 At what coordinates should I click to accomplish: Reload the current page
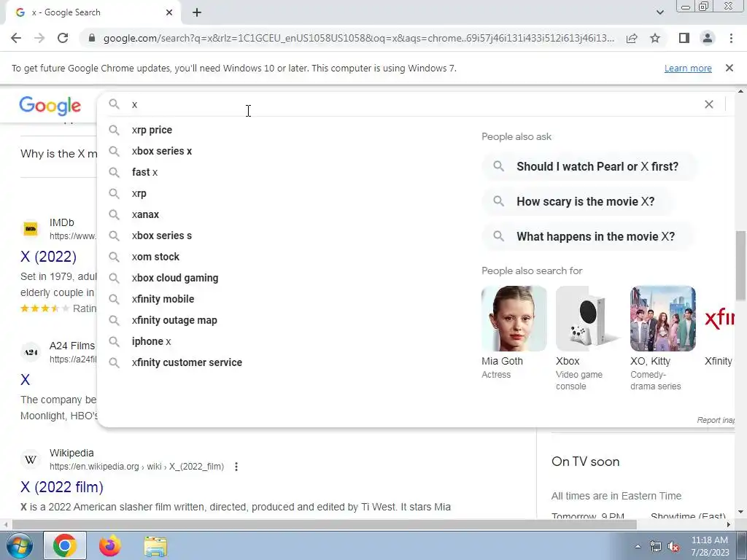pyautogui.click(x=63, y=38)
